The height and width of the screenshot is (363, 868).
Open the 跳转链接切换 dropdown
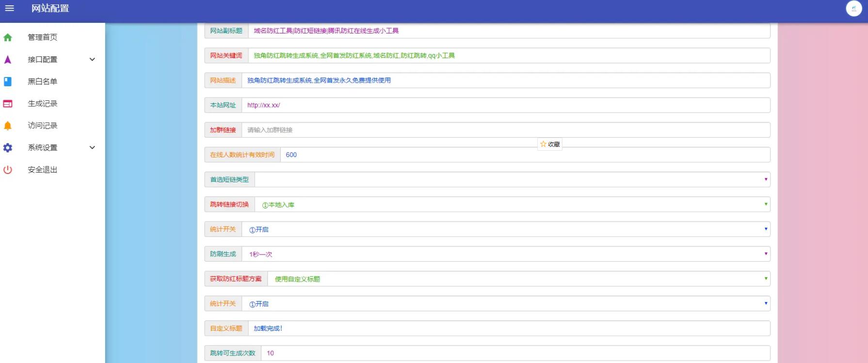tap(512, 205)
